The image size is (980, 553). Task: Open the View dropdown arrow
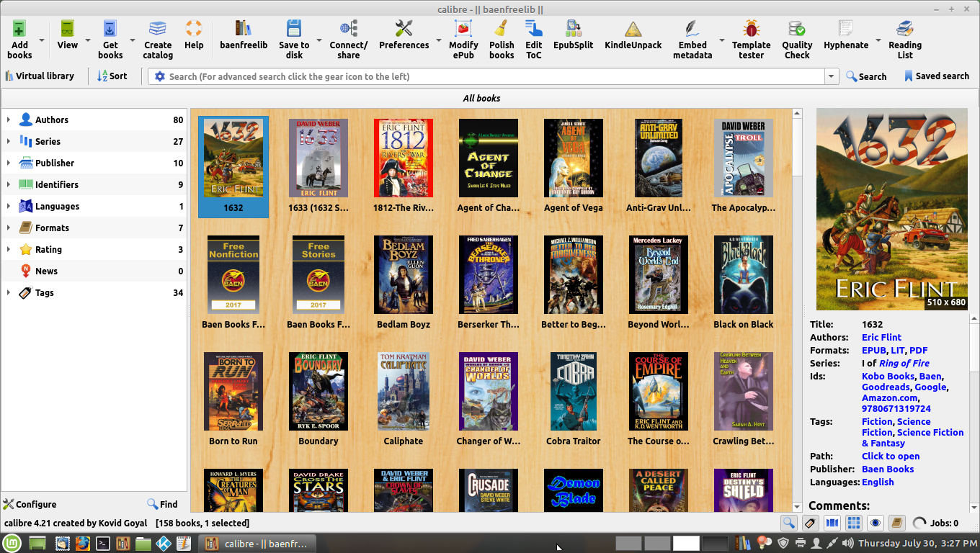pos(88,40)
